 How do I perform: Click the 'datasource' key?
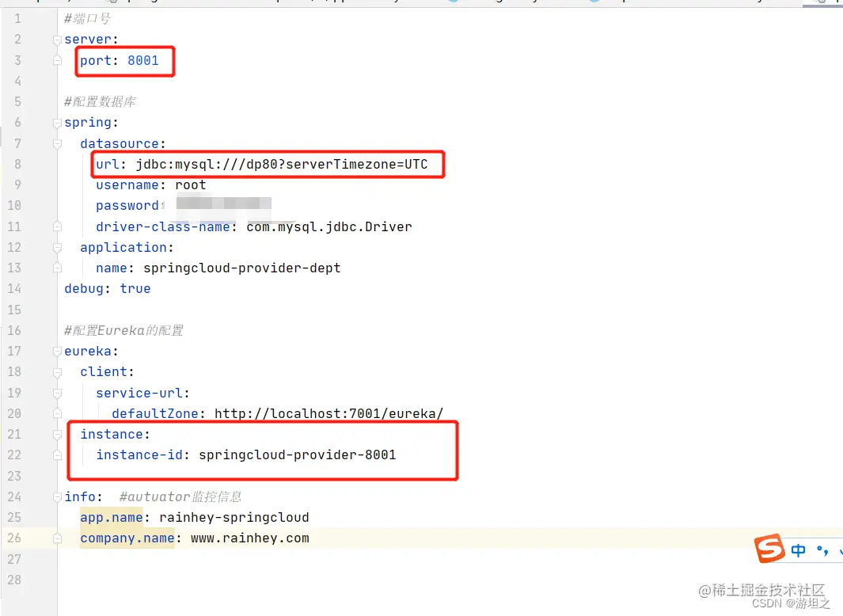[120, 143]
